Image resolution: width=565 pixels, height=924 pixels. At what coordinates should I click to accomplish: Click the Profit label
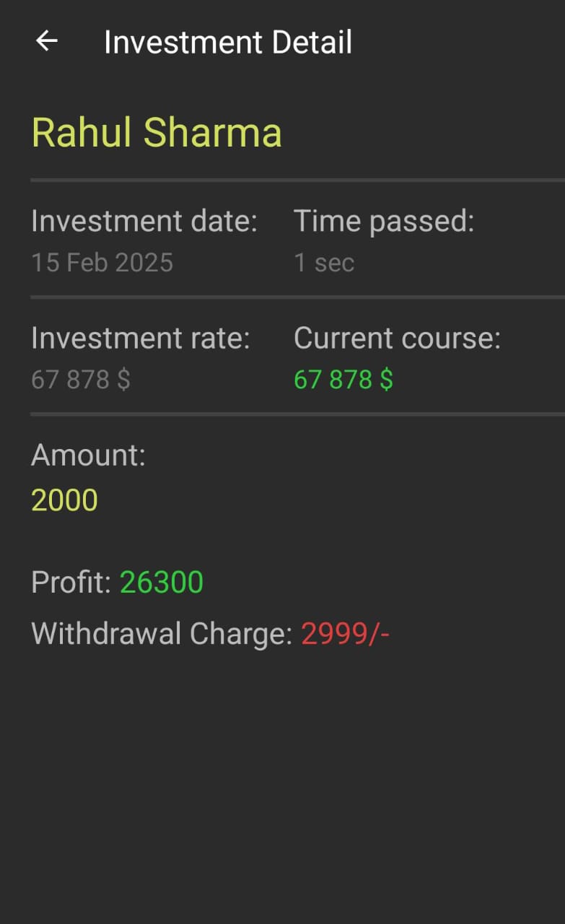(71, 582)
